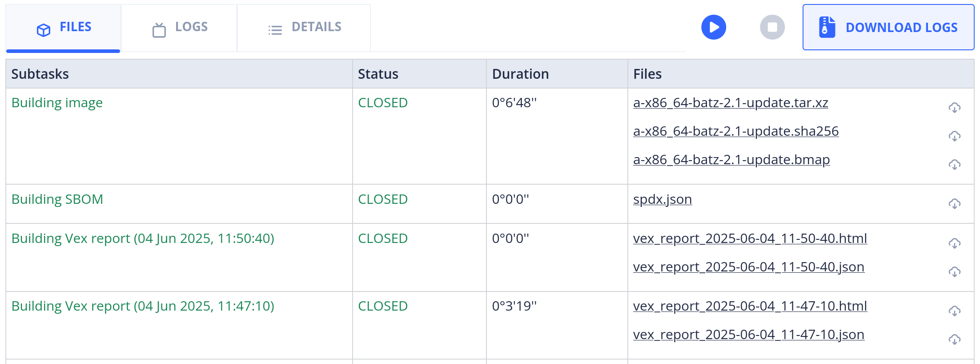The image size is (980, 364).
Task: Download icon for the update.bmap file
Action: [954, 165]
